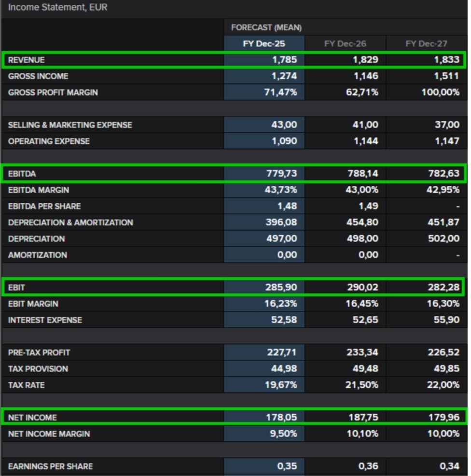Select the GROSS PROFIT MARGIN row label
Viewport: 471px width, 476px height.
[53, 92]
